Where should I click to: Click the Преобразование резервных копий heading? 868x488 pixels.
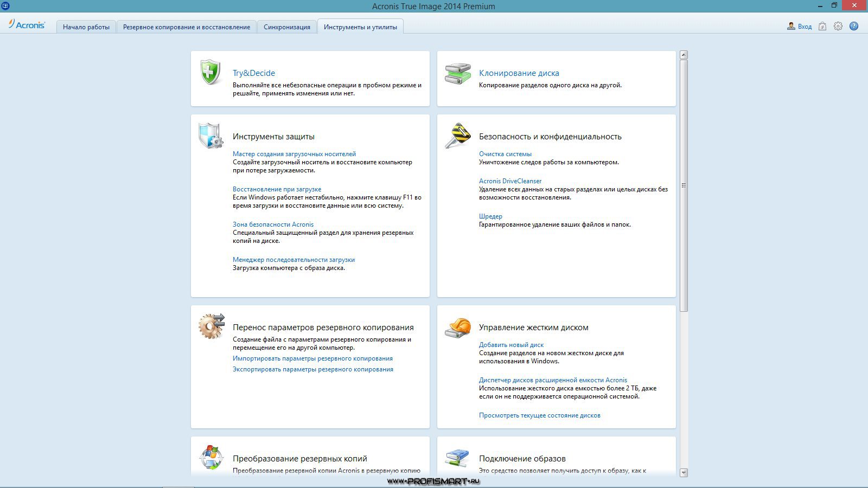[300, 459]
